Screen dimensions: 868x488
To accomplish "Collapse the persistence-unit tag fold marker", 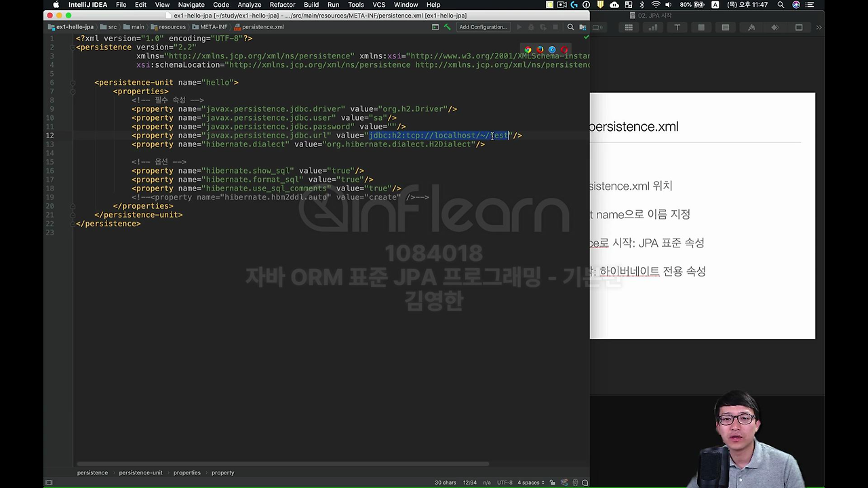I will (x=73, y=83).
